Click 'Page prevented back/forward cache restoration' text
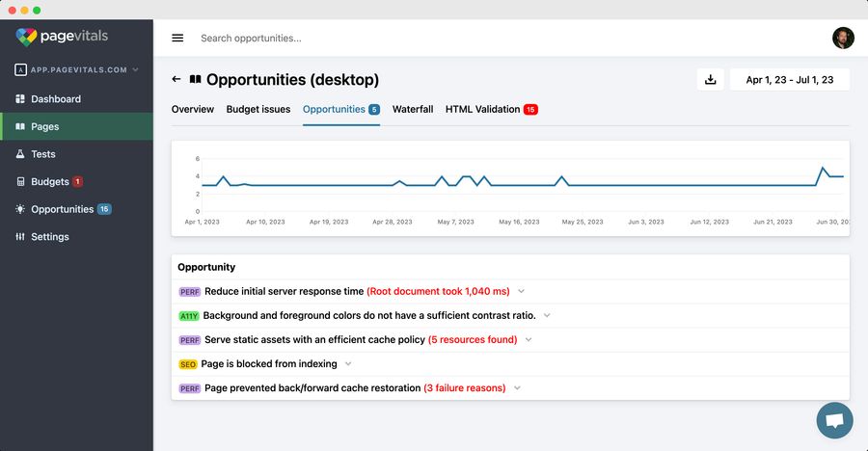Viewport: 868px width, 451px height. pos(312,388)
